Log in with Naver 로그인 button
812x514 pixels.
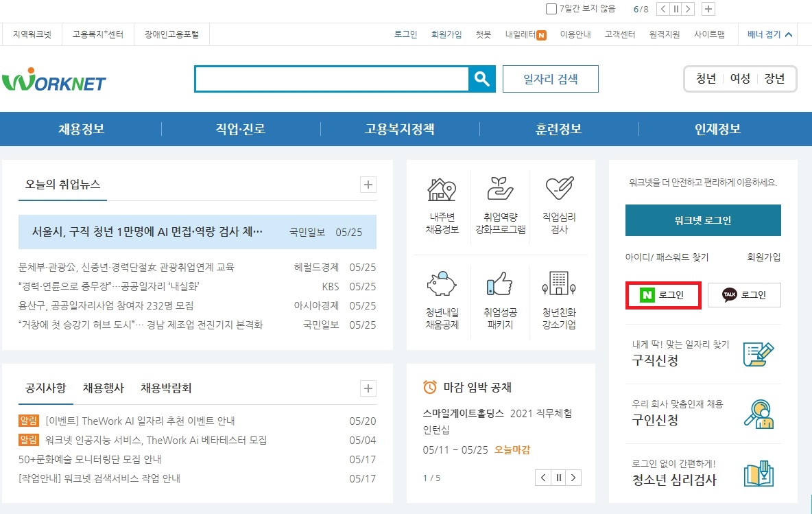click(663, 295)
